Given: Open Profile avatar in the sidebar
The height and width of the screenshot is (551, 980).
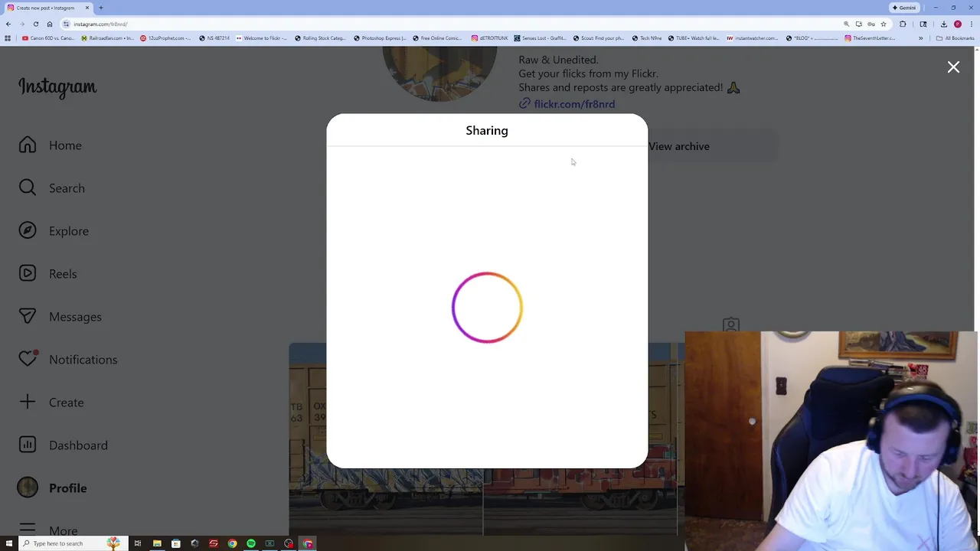Looking at the screenshot, I should pos(28,487).
